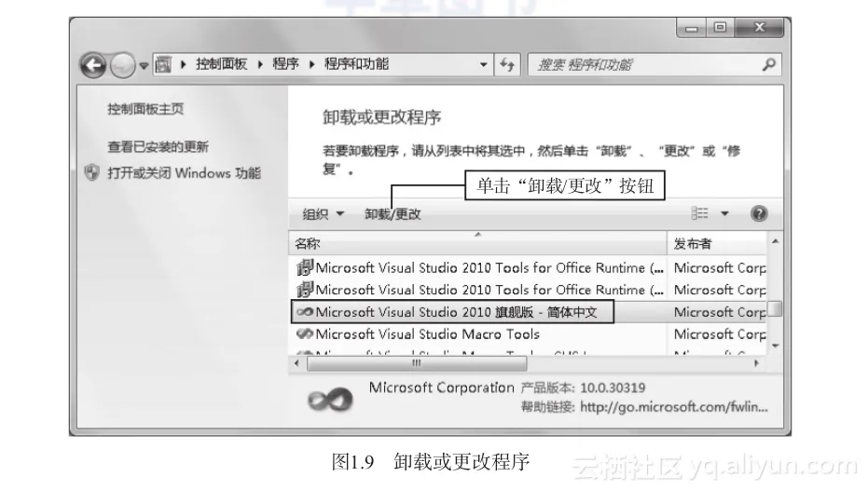
Task: Open recent pages dropdown beside the navigation arrows
Action: pyautogui.click(x=144, y=66)
